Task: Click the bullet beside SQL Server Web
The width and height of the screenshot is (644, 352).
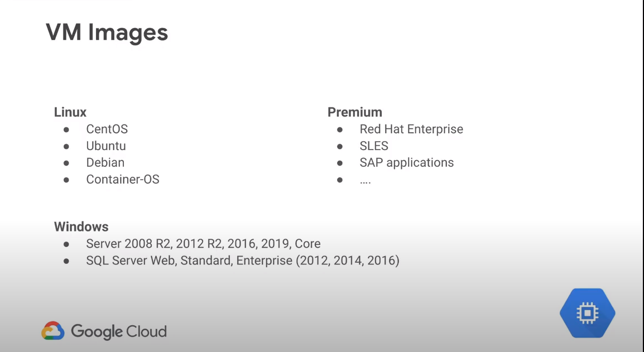Action: point(66,261)
